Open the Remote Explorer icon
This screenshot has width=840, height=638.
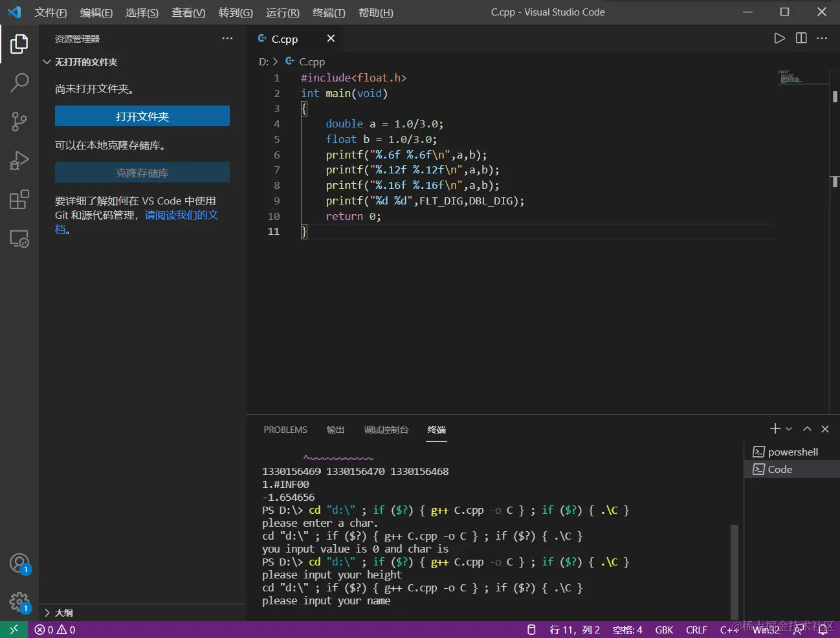pos(19,239)
